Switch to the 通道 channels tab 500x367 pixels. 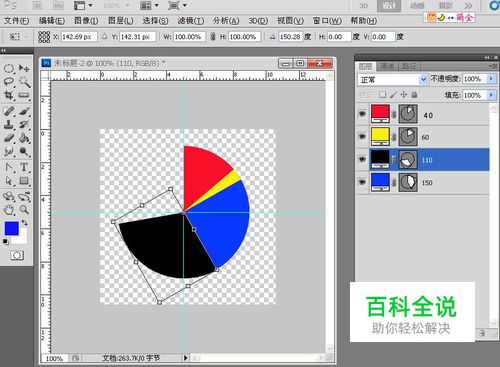[x=387, y=66]
